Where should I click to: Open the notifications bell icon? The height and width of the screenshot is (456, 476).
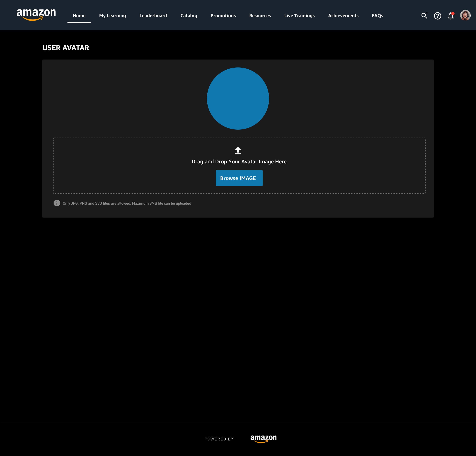tap(451, 16)
